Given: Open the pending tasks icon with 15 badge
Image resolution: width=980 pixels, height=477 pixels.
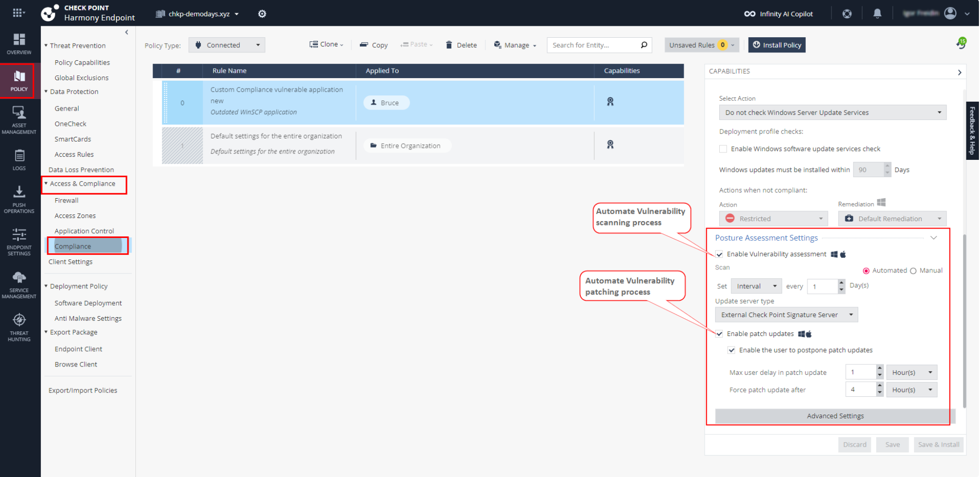Looking at the screenshot, I should (961, 44).
